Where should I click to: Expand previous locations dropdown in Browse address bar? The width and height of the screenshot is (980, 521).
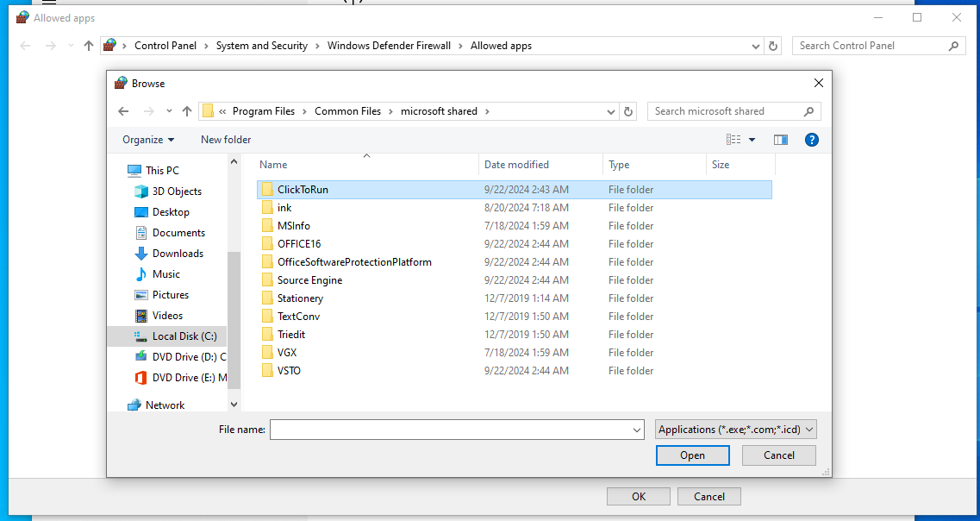tap(611, 111)
